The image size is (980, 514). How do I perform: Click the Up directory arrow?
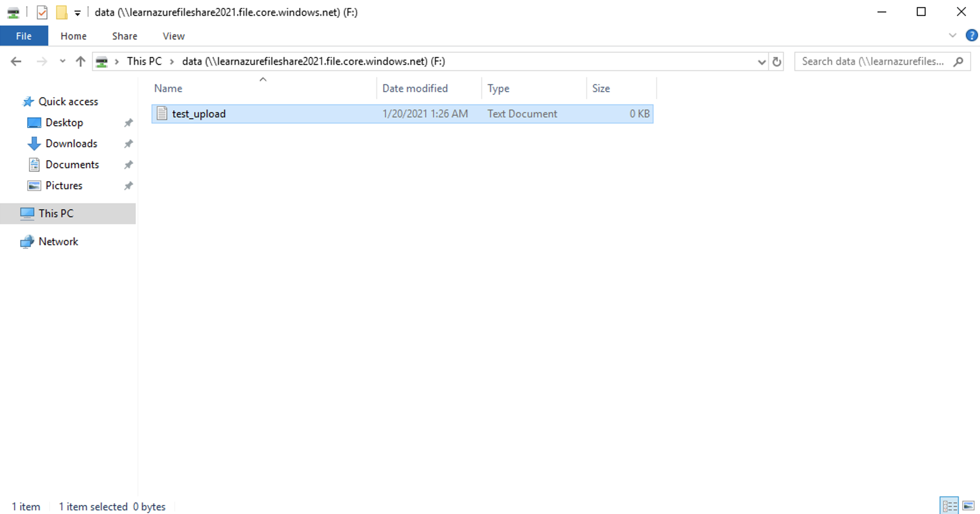(80, 62)
